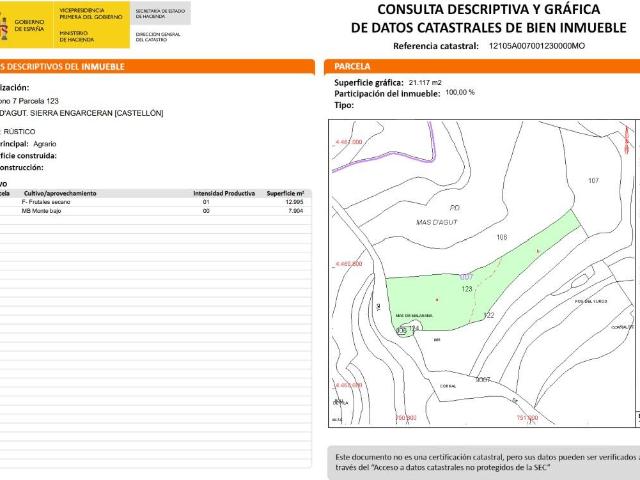Viewport: 640px width, 480px height.
Task: Click the RÚSTICO class value
Action: (x=19, y=131)
